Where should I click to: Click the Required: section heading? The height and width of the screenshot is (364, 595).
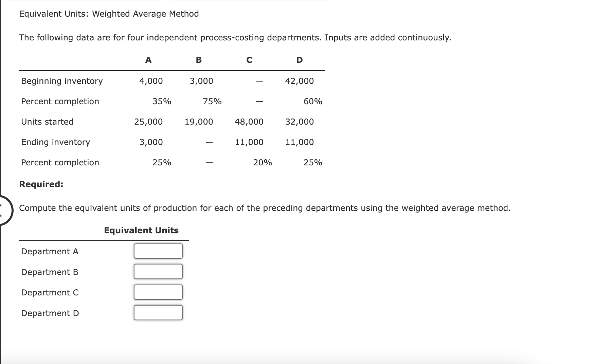click(42, 184)
